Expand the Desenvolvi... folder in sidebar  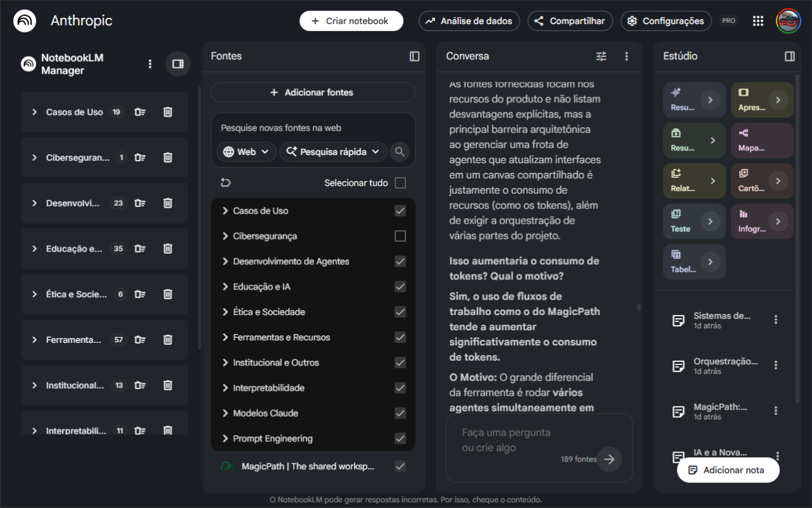point(34,203)
